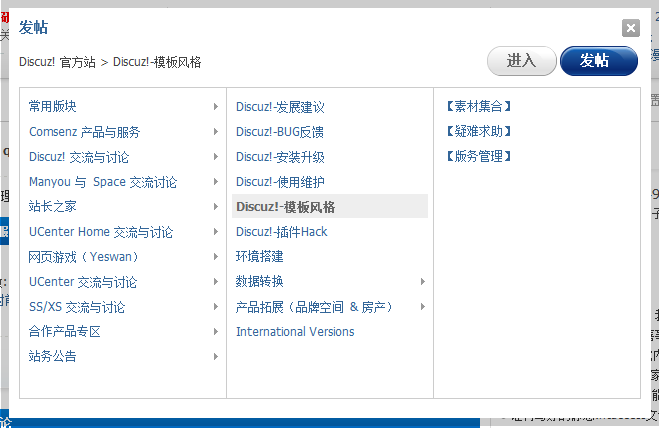Choose the 环境搭建 forum
Viewport: 659px width, 428px height.
pos(260,256)
